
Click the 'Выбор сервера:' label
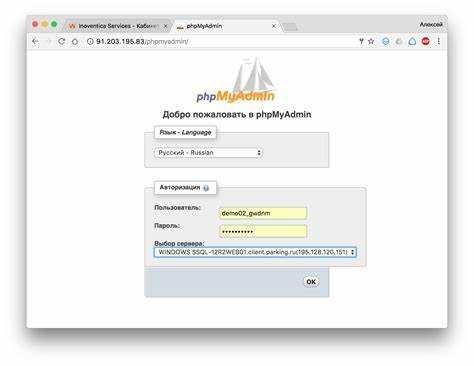point(179,244)
